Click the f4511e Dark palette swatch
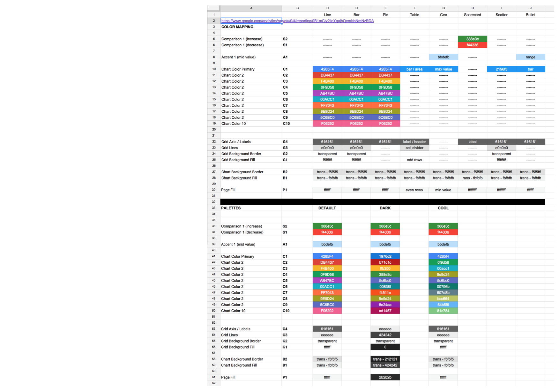Viewport: 559px width, 392px height. click(385, 293)
